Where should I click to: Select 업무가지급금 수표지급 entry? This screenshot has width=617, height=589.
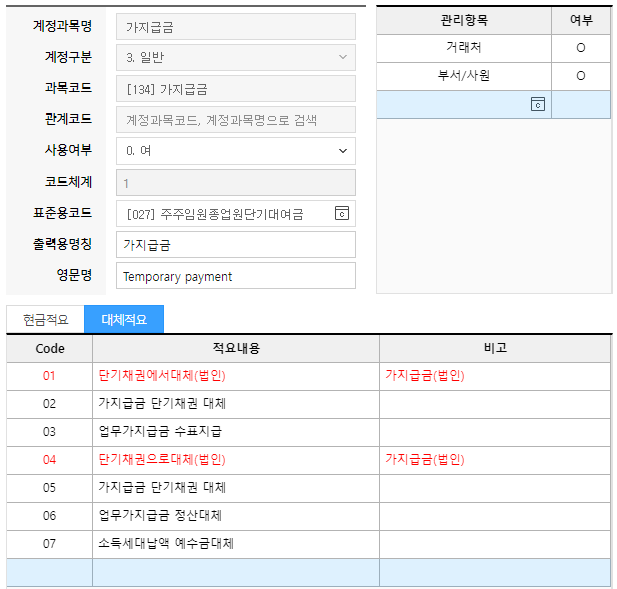[x=160, y=432]
